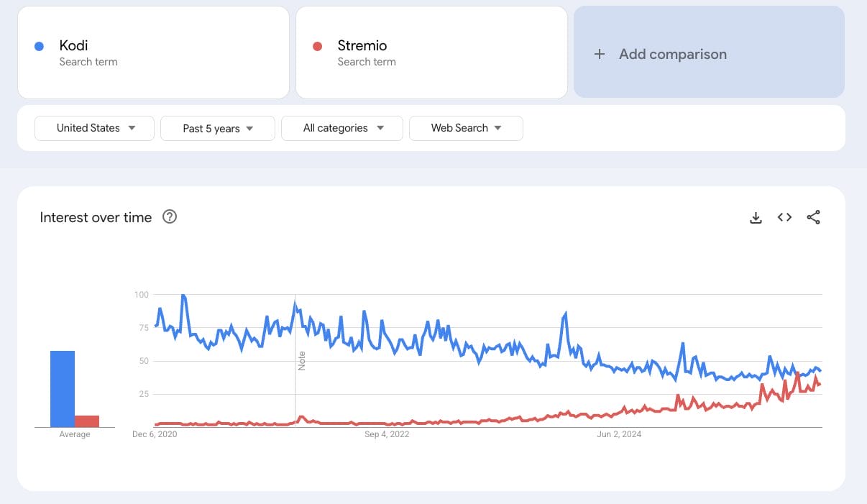The width and height of the screenshot is (867, 504).
Task: Click the blue Kodi average bar
Action: [x=61, y=388]
